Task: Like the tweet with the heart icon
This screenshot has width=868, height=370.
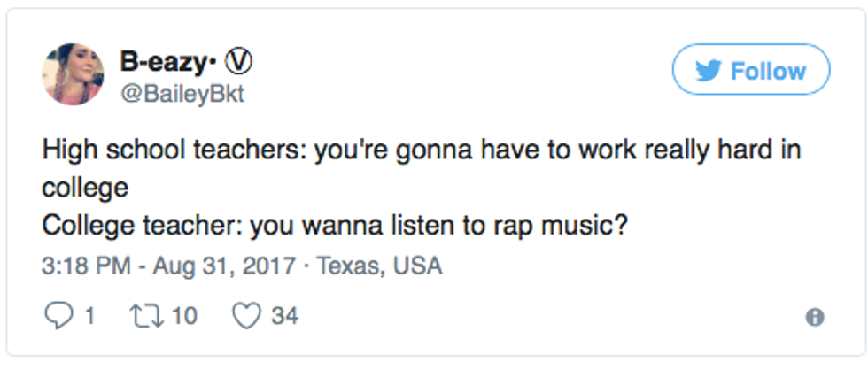Action: [x=247, y=315]
